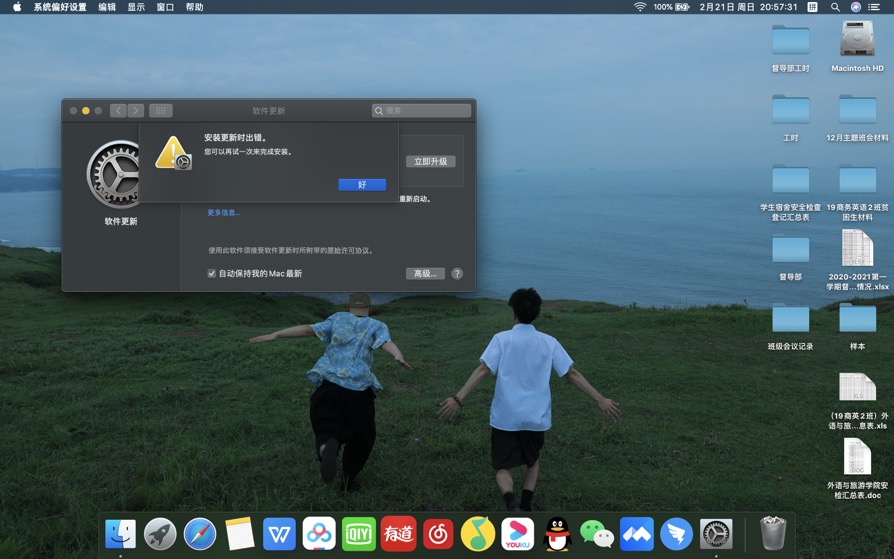The image size is (894, 559).
Task: Launch iQIYI from the dock
Action: [358, 534]
